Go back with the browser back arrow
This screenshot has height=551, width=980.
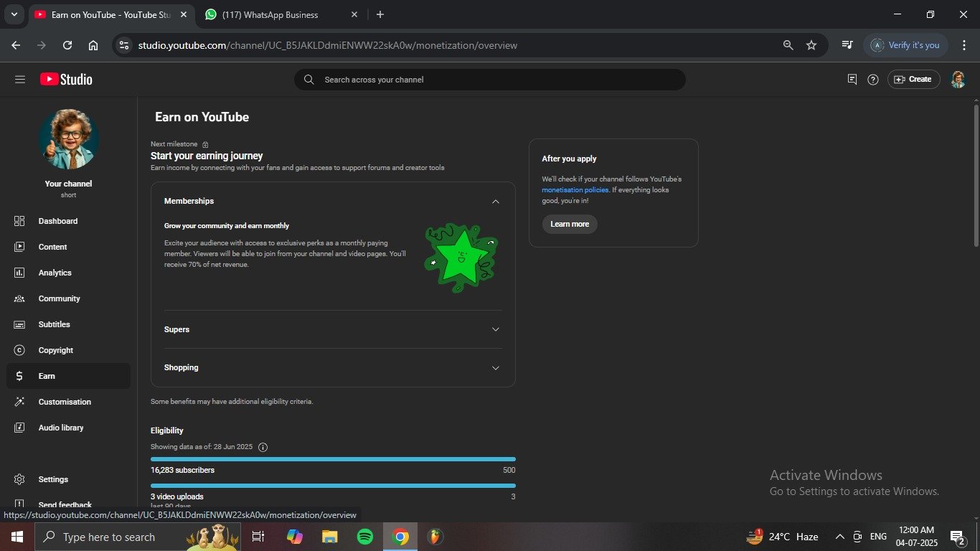point(16,45)
